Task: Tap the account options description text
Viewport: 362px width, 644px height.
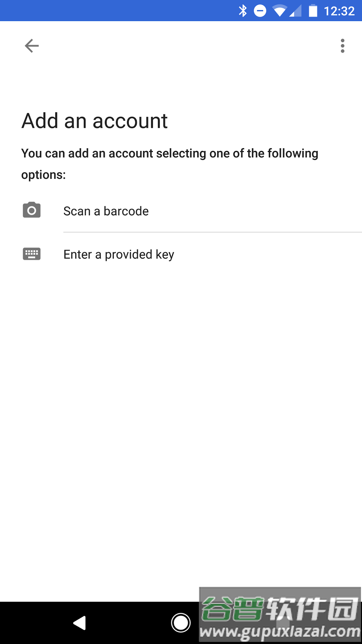Action: (169, 164)
